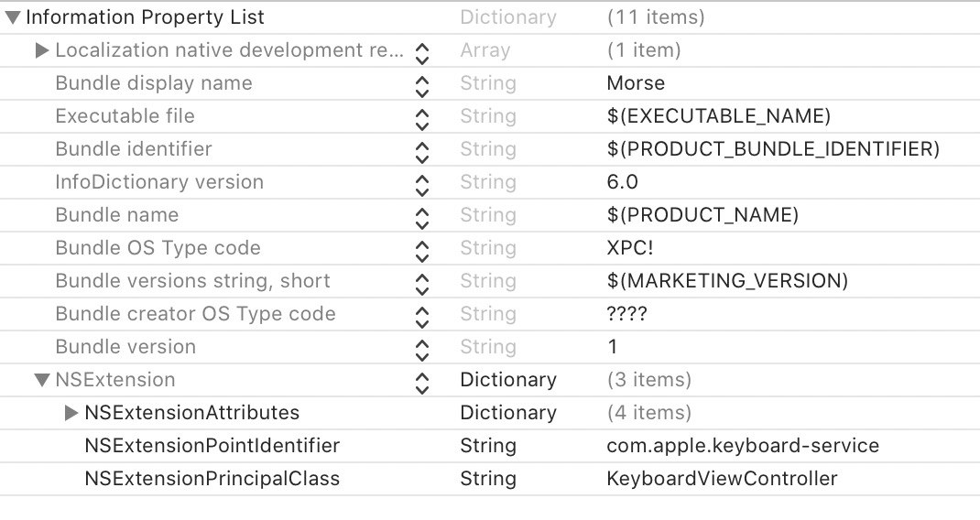Open key stepper for Bundle OS Type code

[422, 252]
